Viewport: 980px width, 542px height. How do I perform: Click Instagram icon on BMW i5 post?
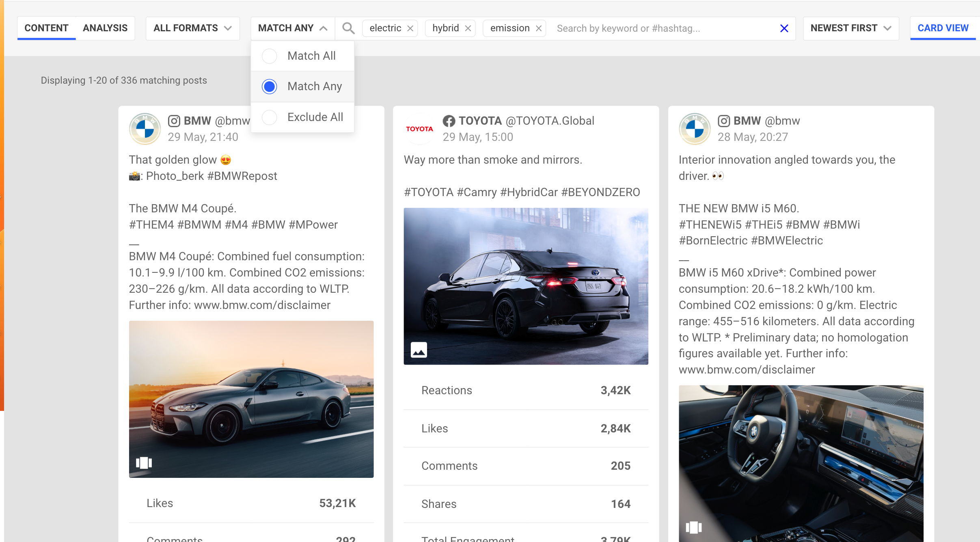pos(724,121)
